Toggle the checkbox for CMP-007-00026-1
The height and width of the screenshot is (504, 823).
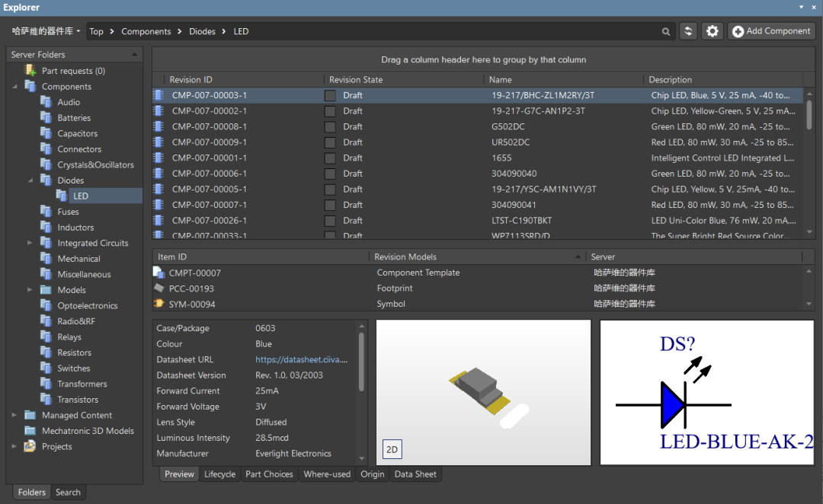click(x=330, y=221)
